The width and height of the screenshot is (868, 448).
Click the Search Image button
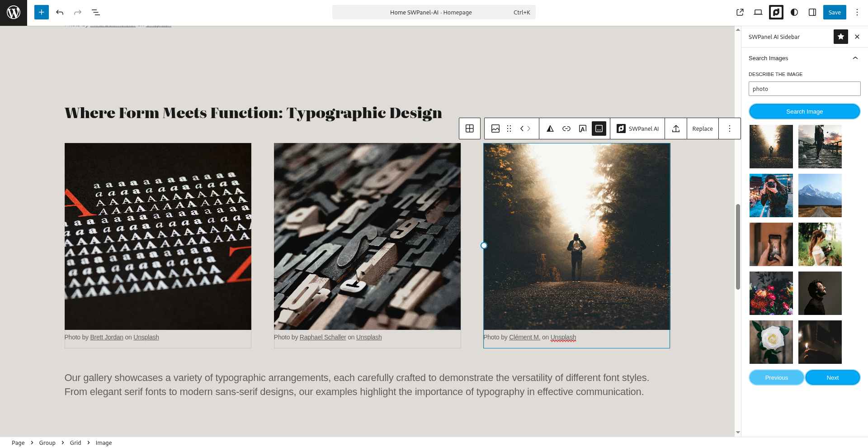tap(804, 111)
